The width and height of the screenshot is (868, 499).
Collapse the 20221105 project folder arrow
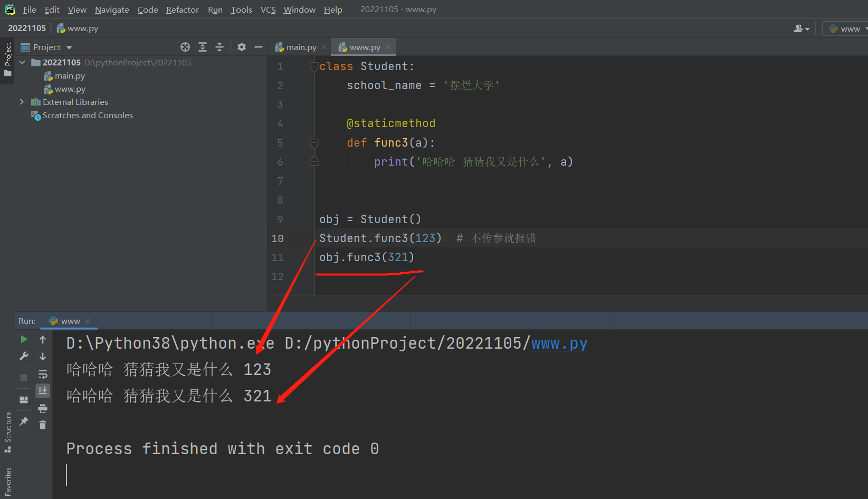(22, 62)
